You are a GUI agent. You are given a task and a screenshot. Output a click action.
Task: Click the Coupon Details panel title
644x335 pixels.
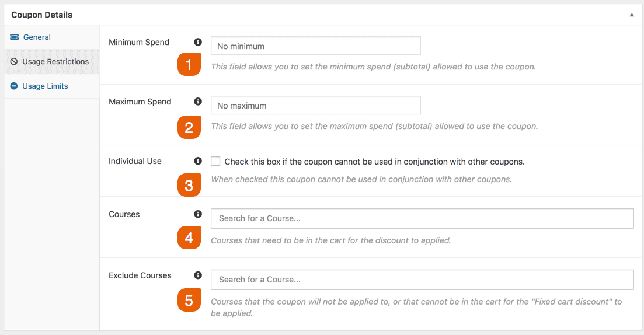(x=42, y=15)
